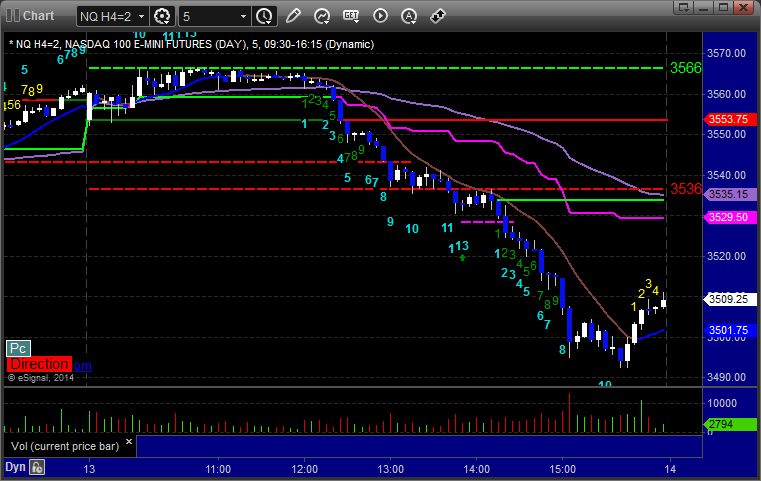Select the pencil drawing tools icon

(x=293, y=16)
